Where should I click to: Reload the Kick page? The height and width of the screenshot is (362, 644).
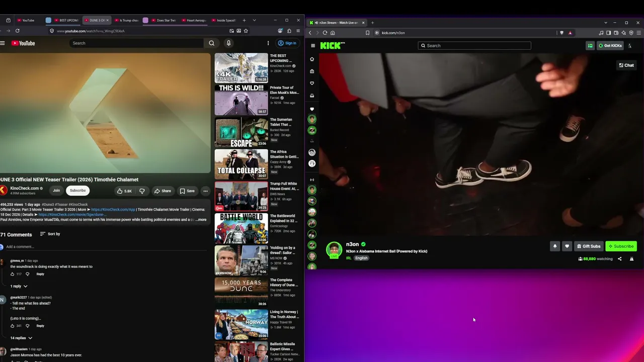[325, 33]
